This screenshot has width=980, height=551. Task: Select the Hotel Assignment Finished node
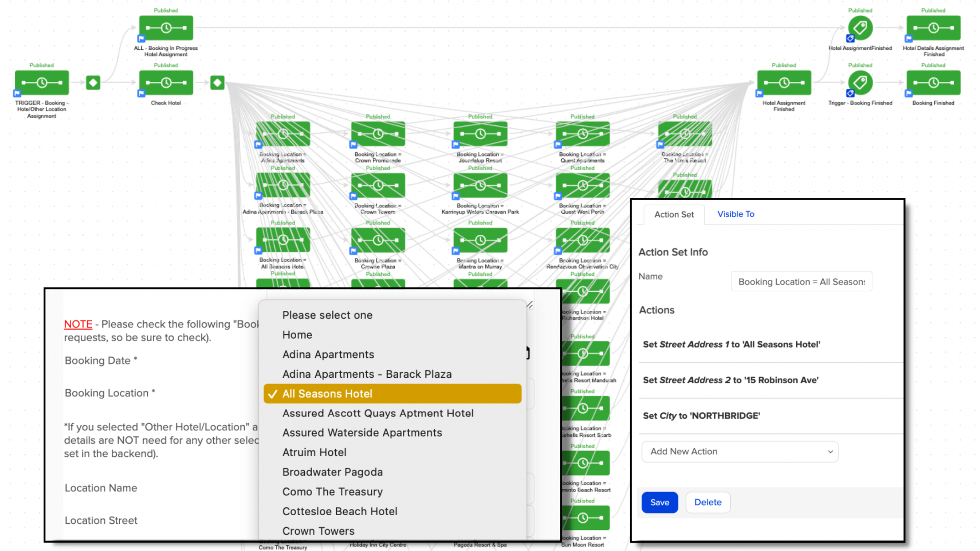pyautogui.click(x=783, y=83)
